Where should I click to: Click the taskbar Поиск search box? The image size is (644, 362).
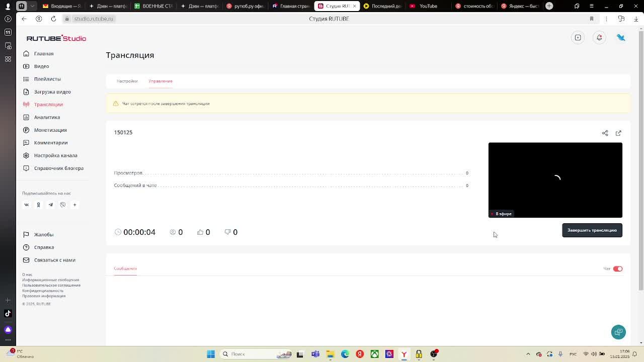pyautogui.click(x=256, y=354)
